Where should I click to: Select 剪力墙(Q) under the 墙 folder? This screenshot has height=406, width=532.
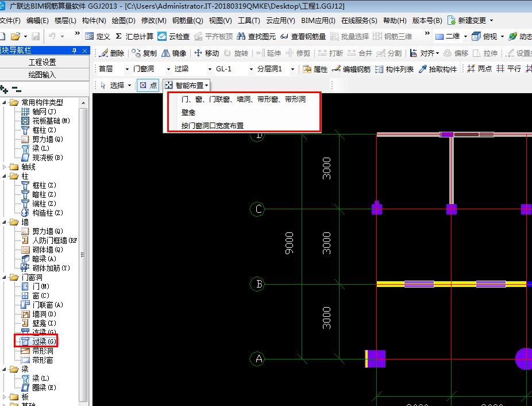point(47,231)
